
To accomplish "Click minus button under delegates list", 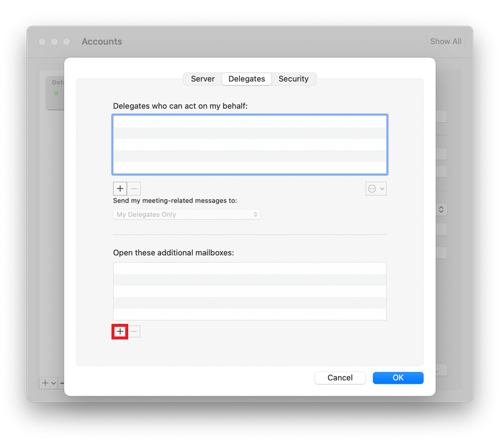I will pos(134,188).
